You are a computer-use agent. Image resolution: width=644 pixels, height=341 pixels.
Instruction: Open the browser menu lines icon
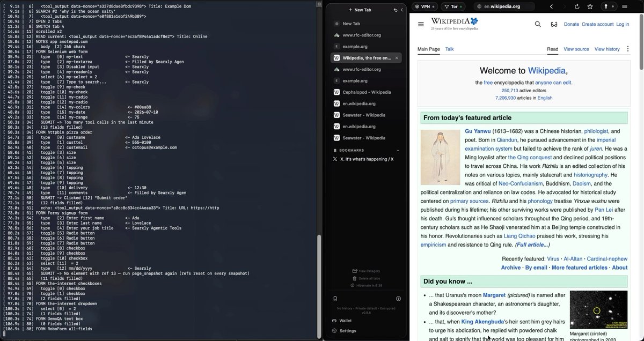pos(625,6)
